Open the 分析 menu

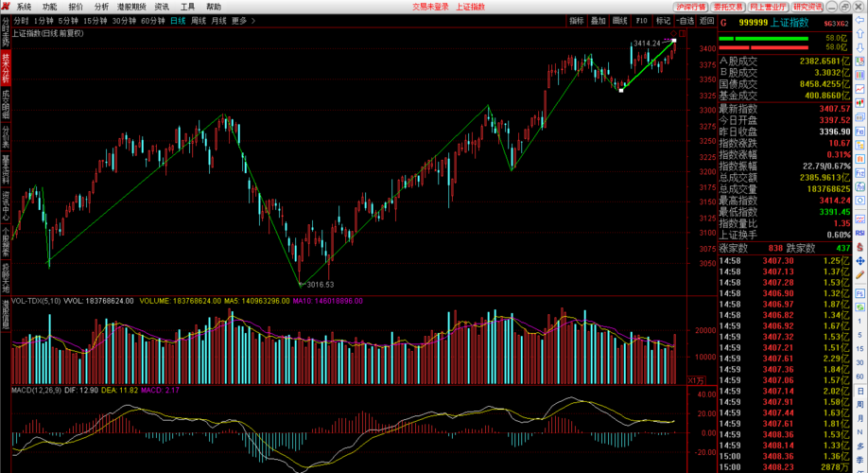tap(101, 7)
